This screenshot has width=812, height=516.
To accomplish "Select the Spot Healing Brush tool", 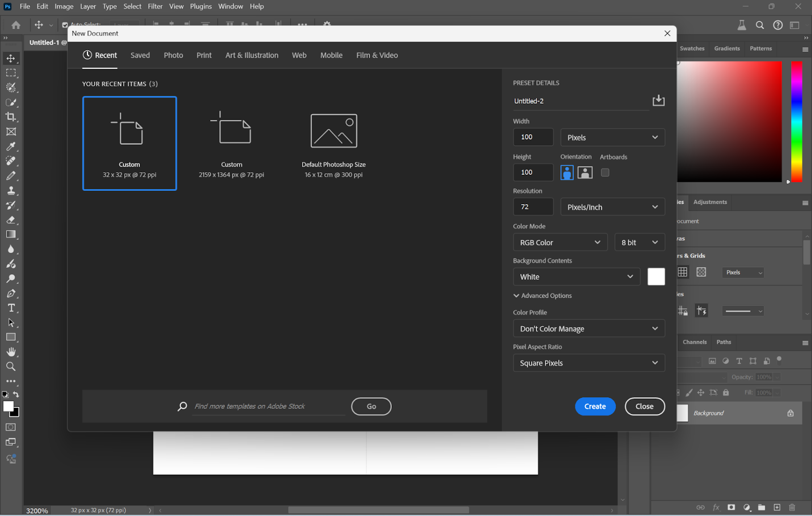I will point(11,161).
